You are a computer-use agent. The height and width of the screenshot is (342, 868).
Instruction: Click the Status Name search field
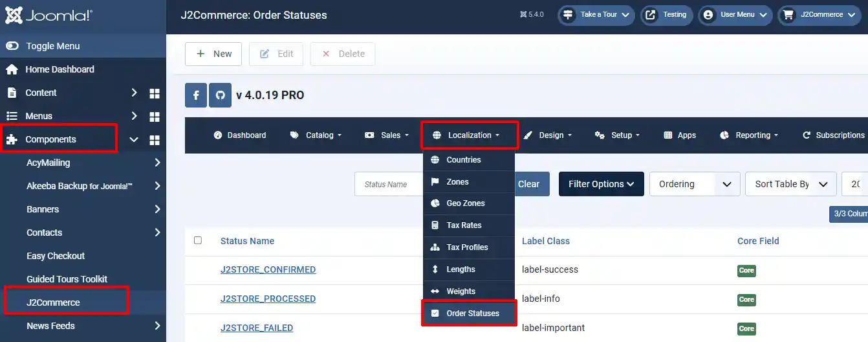[x=389, y=184]
